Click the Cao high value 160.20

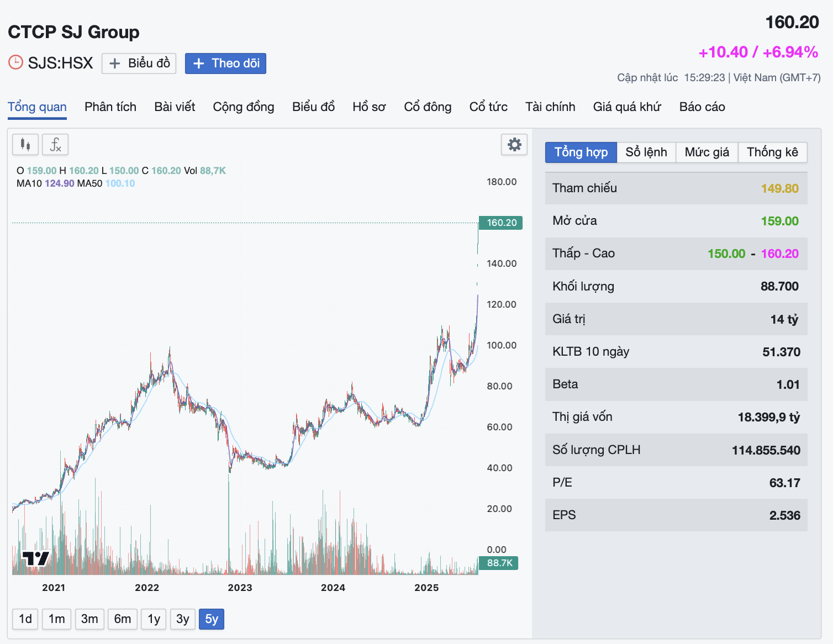(779, 254)
